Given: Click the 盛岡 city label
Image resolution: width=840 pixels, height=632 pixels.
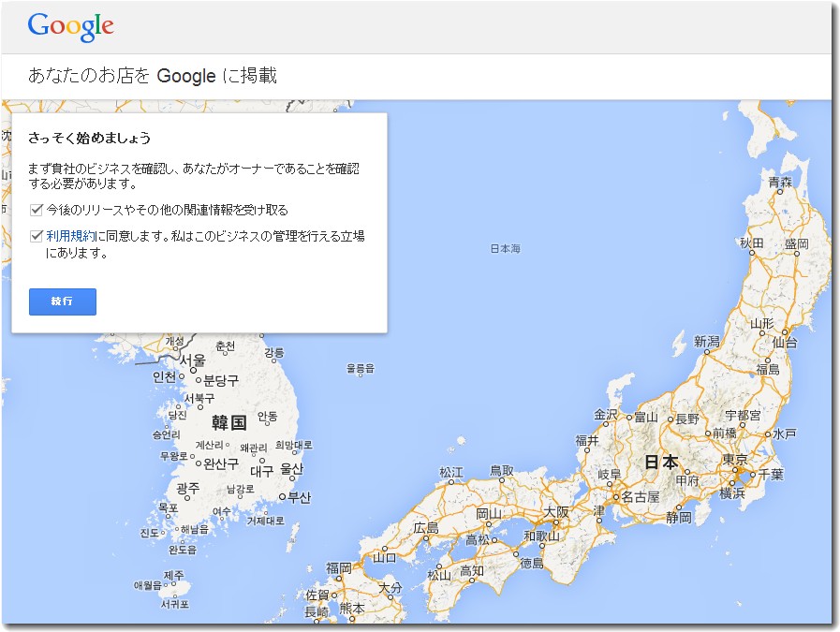Looking at the screenshot, I should tap(797, 244).
